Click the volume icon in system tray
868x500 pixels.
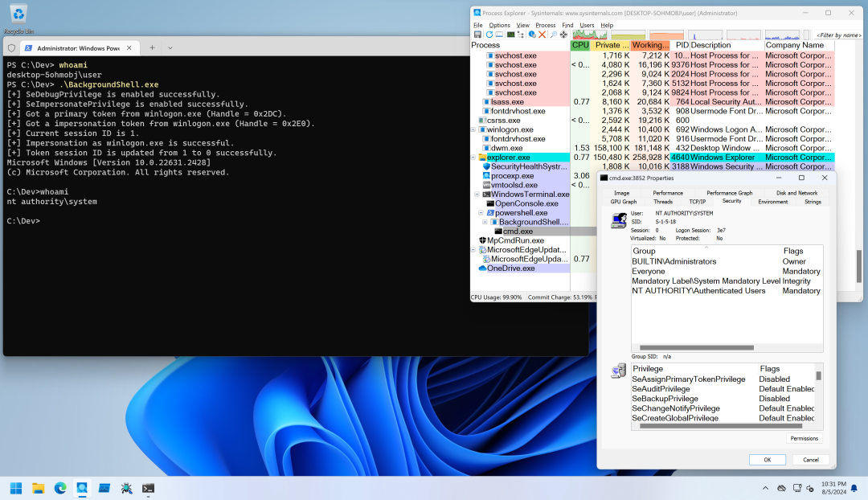pyautogui.click(x=810, y=488)
